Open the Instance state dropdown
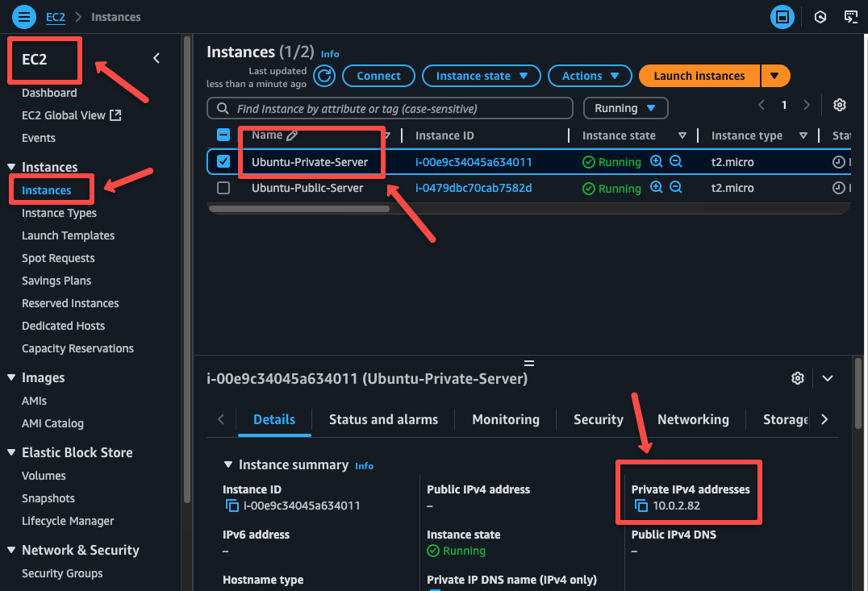The image size is (868, 591). [x=481, y=75]
